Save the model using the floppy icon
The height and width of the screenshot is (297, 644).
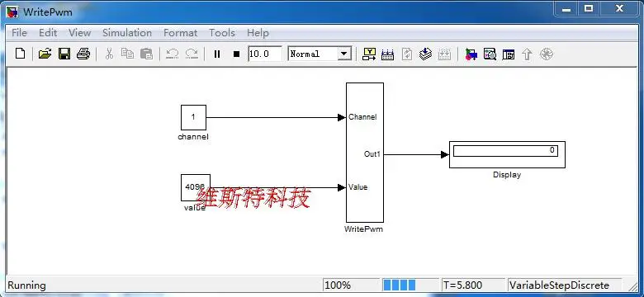pos(64,54)
